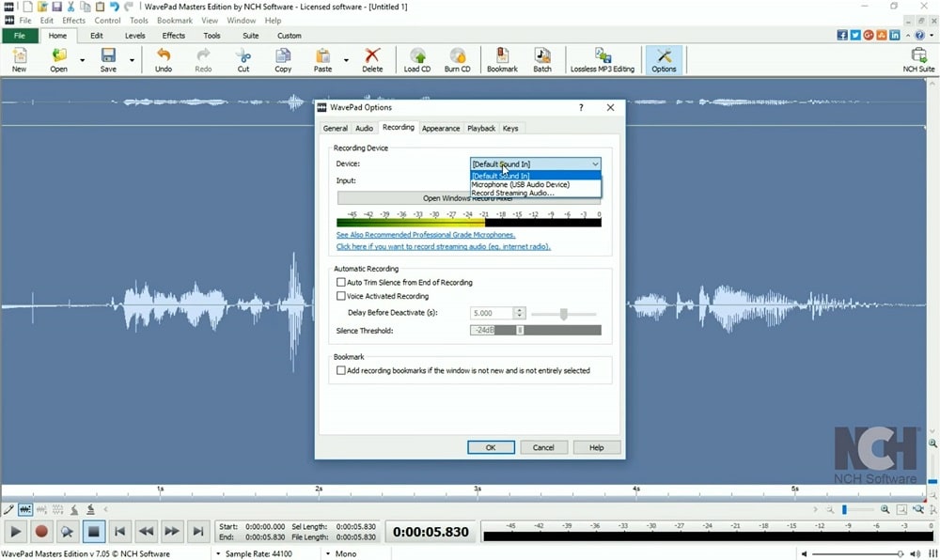Image resolution: width=940 pixels, height=560 pixels.
Task: Open the Effects menu in menu bar
Action: (x=73, y=21)
